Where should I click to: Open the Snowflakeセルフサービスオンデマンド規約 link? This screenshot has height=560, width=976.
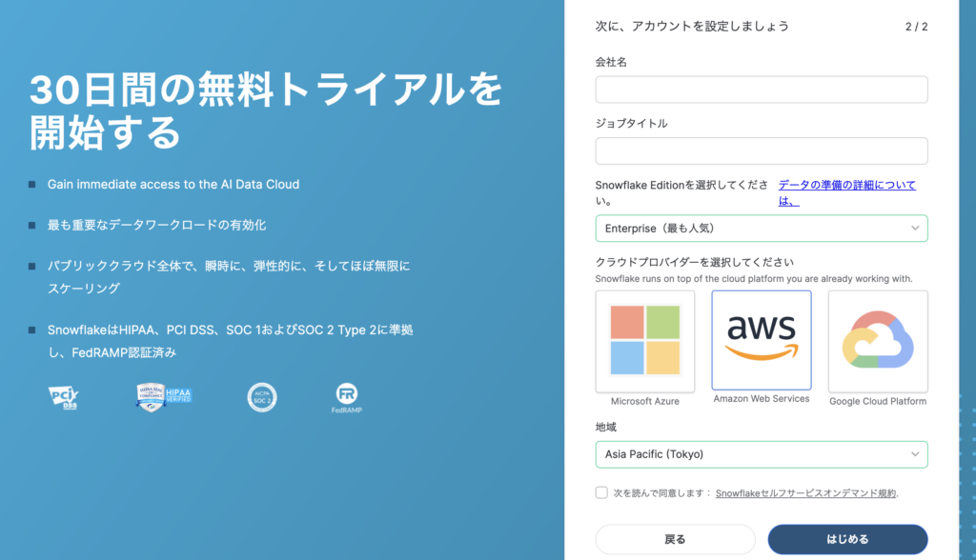click(x=805, y=493)
